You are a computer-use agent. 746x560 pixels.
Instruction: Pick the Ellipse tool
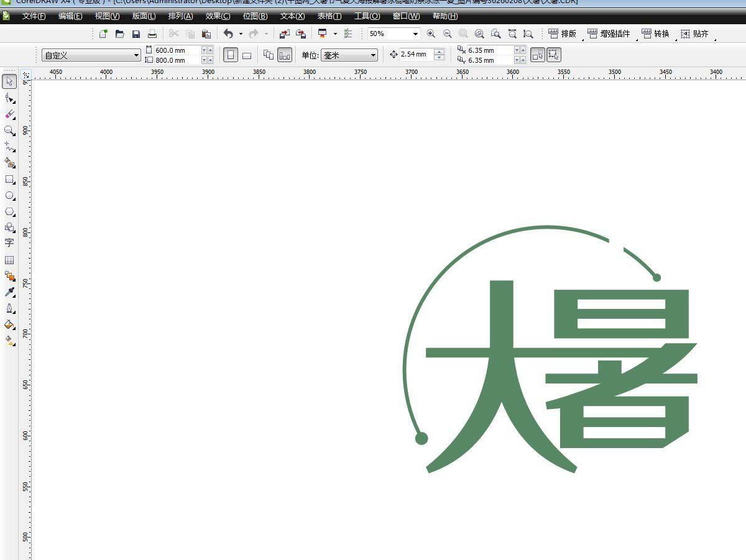click(x=9, y=195)
